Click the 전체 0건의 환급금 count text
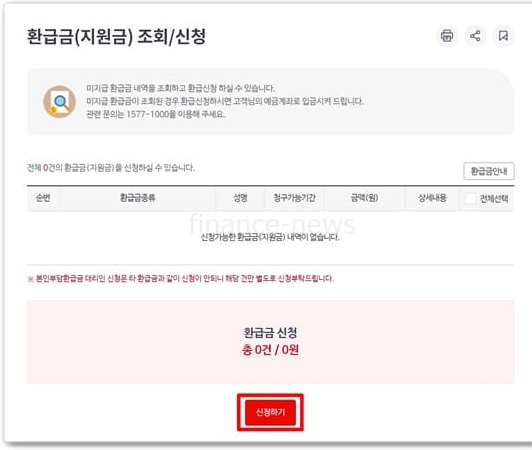The width and height of the screenshot is (532, 450). (x=111, y=168)
